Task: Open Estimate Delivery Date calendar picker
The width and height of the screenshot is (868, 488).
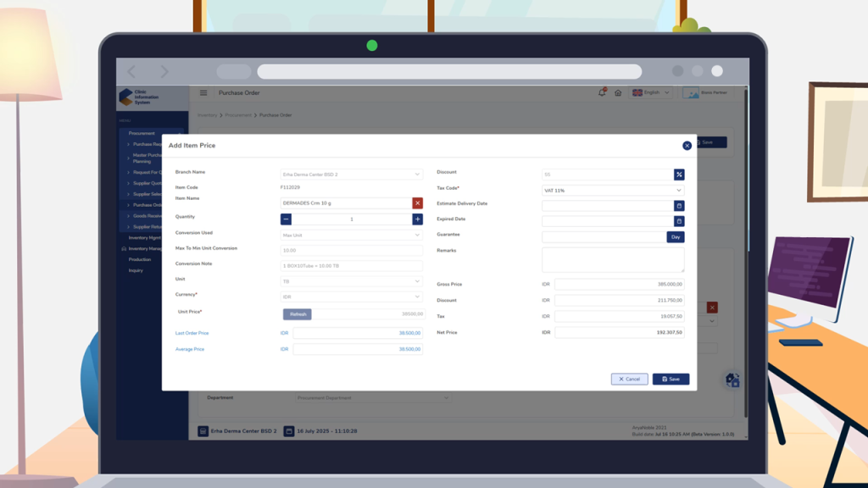Action: click(679, 206)
